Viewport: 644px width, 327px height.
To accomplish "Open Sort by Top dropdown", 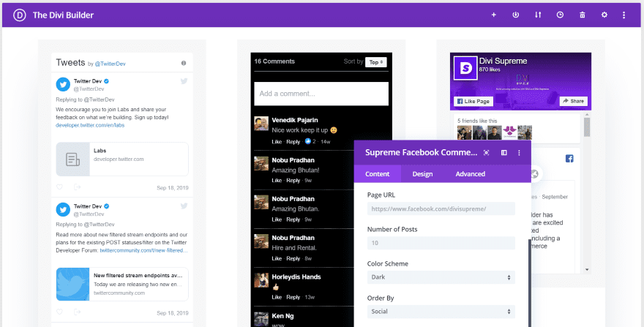I will [376, 62].
